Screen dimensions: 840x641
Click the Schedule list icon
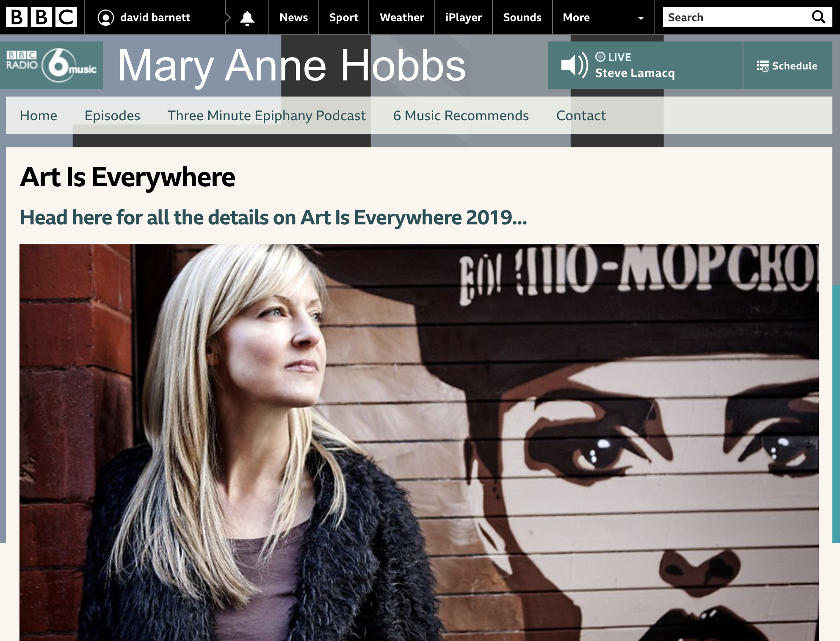coord(763,66)
